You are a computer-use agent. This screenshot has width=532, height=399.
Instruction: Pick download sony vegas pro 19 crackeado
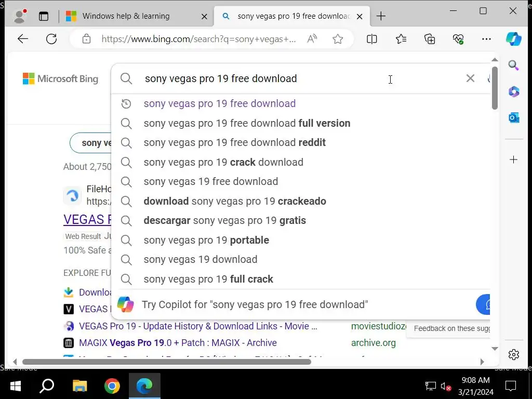300,201
